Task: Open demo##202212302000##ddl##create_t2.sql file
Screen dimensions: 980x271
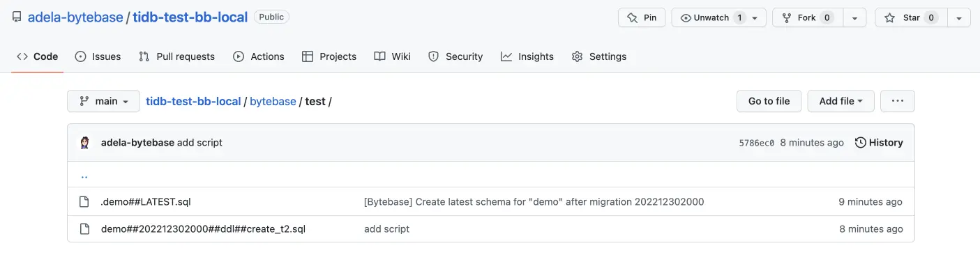Action: 203,229
